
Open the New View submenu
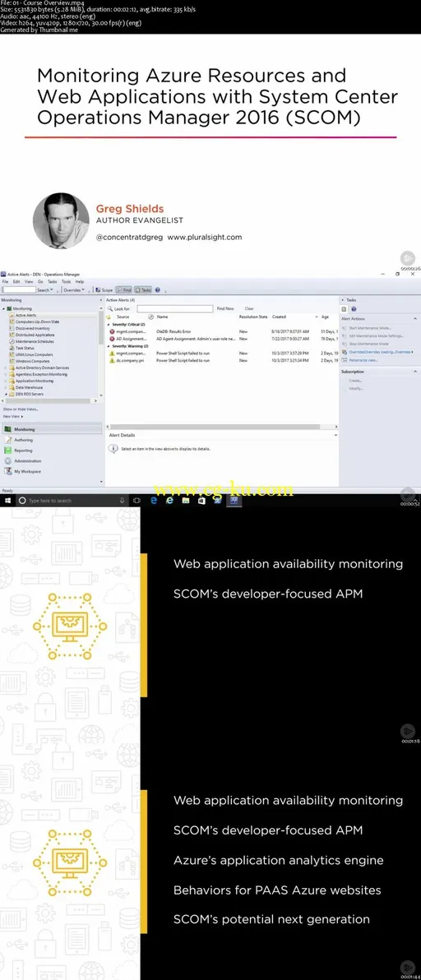(12, 416)
